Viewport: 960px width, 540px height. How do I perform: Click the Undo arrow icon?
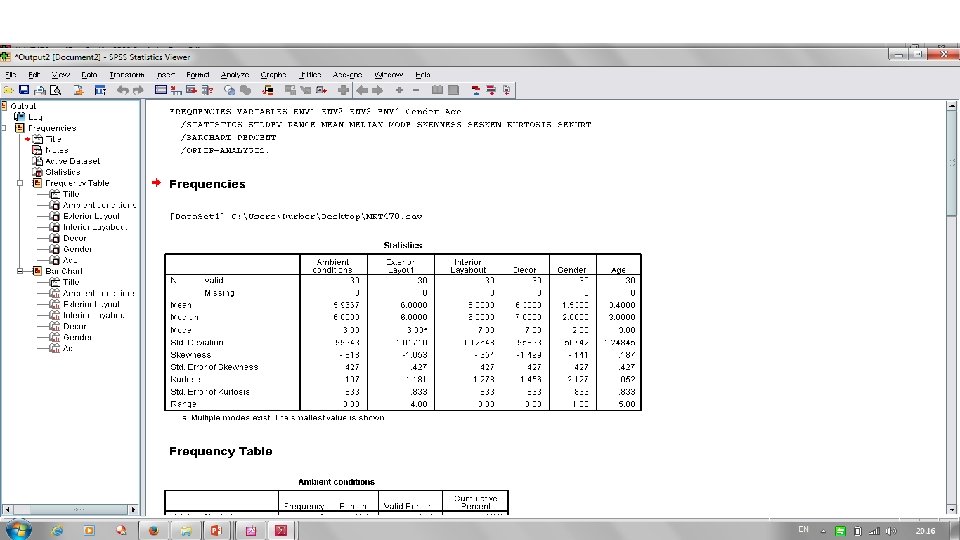tap(122, 90)
